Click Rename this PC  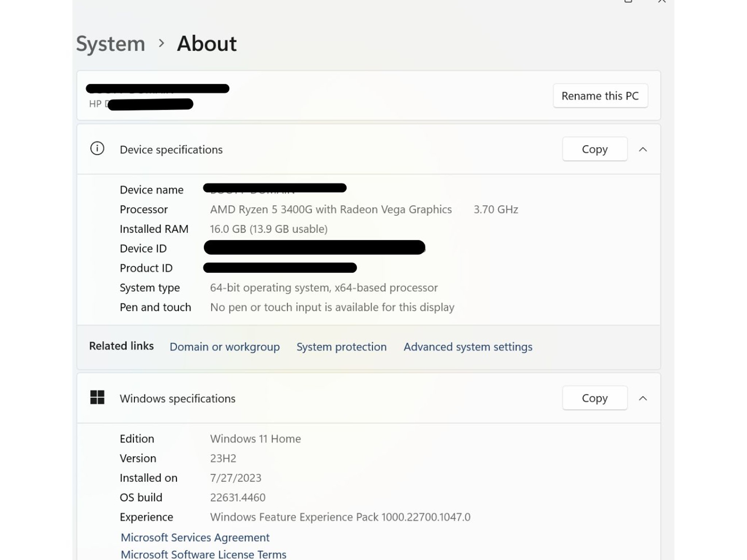pyautogui.click(x=600, y=96)
